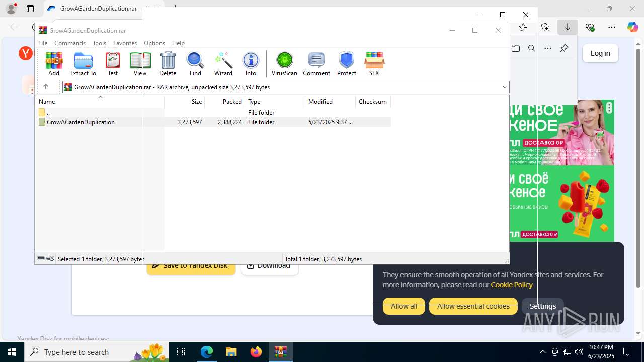Show archive Info
Viewport: 644px width, 362px height.
(251, 64)
